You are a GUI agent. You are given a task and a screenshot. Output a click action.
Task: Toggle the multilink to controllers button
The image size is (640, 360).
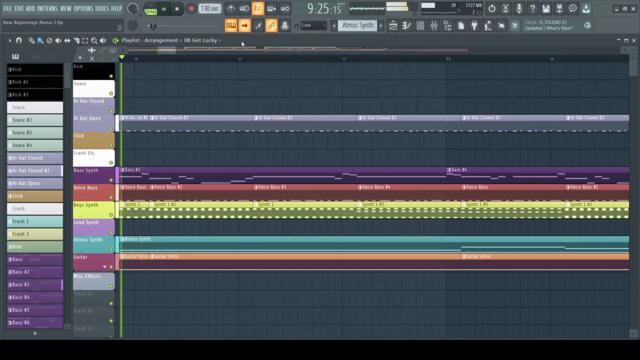(271, 26)
